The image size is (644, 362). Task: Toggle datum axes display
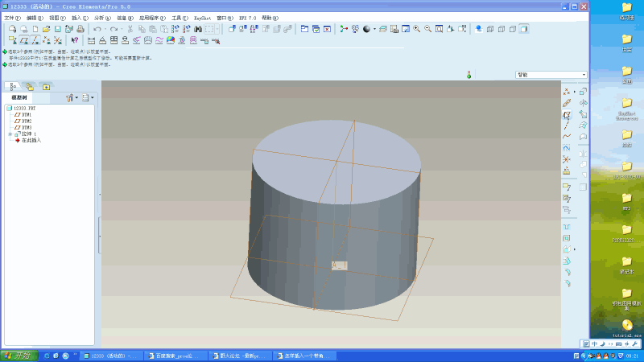pyautogui.click(x=35, y=40)
